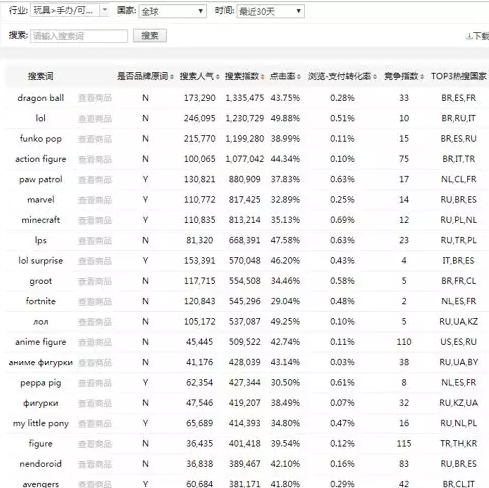
Task: Select the nendoroid search term
Action: point(41,464)
